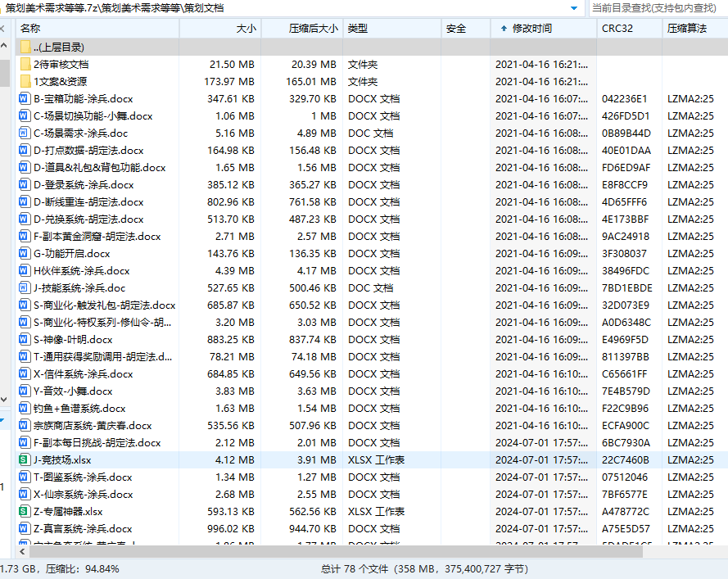Click the Word icon of G-功能开启.docx
The width and height of the screenshot is (728, 579).
pyautogui.click(x=25, y=253)
